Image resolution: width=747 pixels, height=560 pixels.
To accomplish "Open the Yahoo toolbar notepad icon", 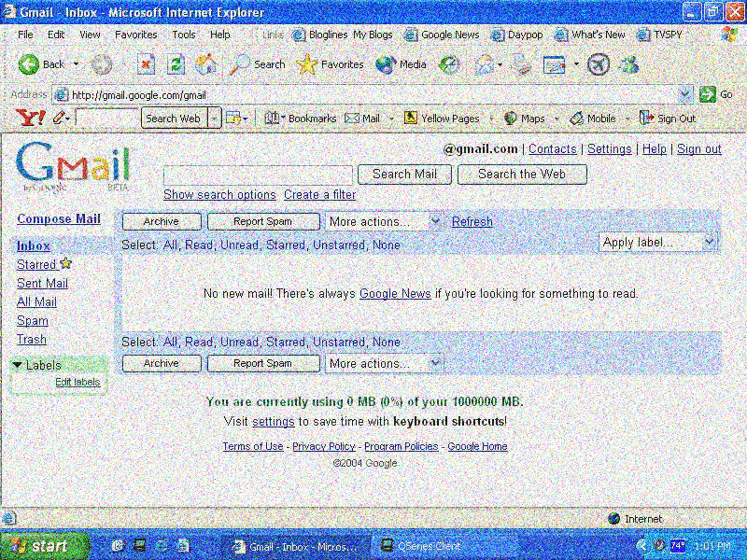I will coord(233,119).
